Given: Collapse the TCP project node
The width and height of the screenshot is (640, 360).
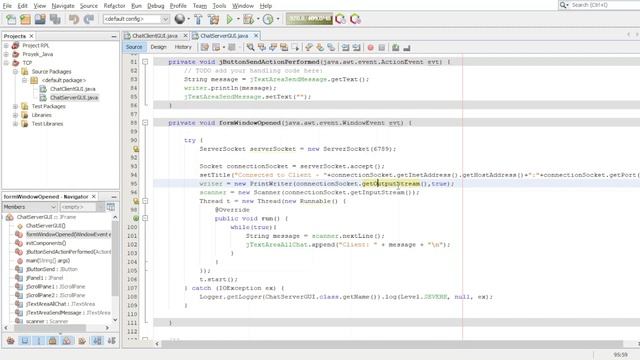Looking at the screenshot, I should (6, 63).
